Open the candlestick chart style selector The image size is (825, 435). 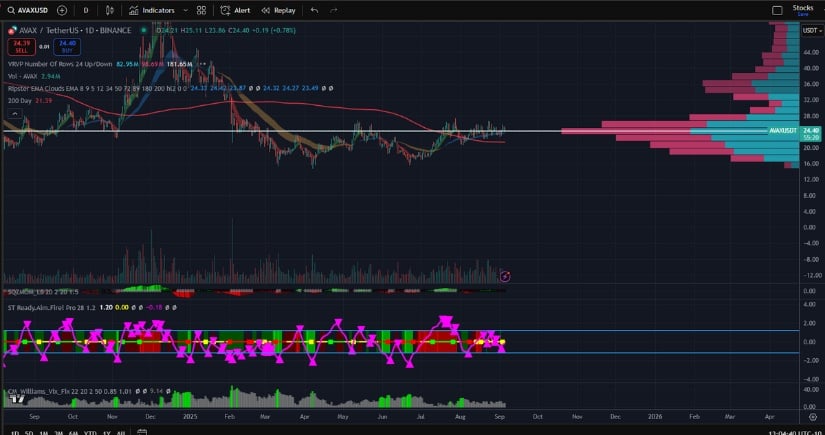click(109, 10)
